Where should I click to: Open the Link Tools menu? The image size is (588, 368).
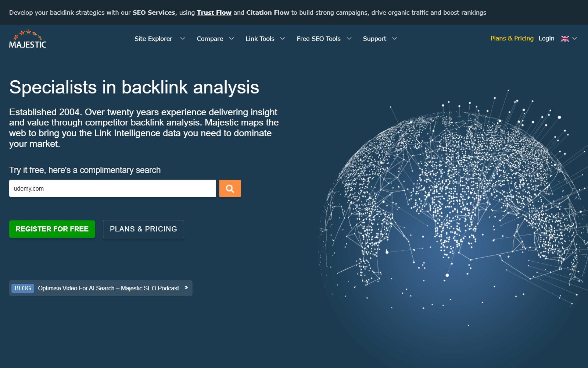(260, 39)
